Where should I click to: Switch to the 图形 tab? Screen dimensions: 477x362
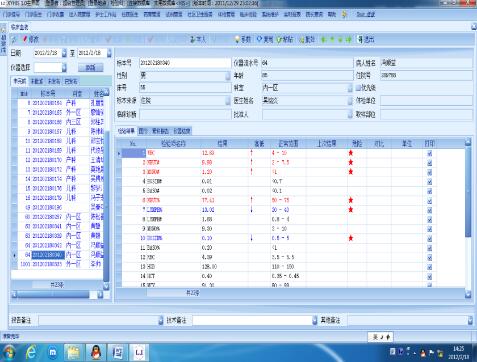[143, 131]
